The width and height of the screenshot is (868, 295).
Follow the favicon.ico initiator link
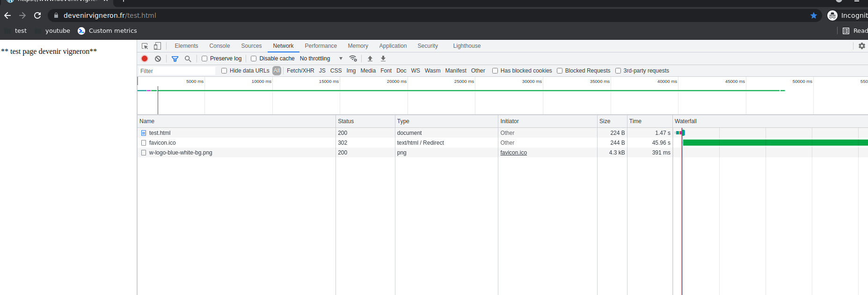pyautogui.click(x=513, y=153)
